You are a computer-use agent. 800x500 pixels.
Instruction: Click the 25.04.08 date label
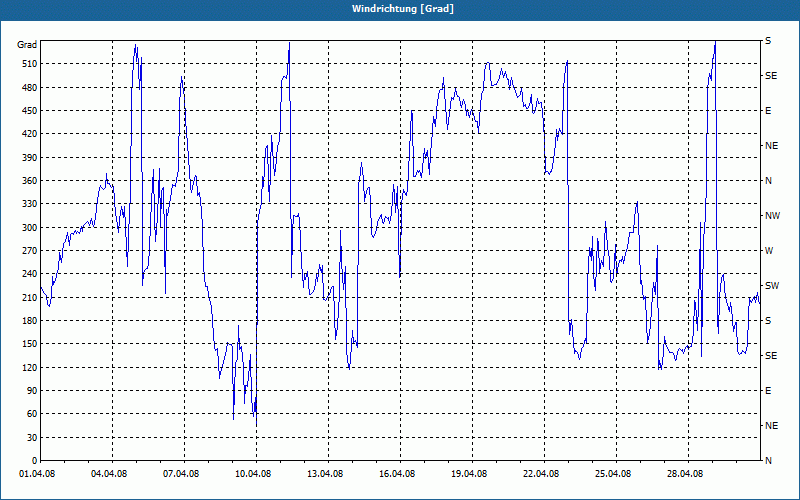coord(613,474)
